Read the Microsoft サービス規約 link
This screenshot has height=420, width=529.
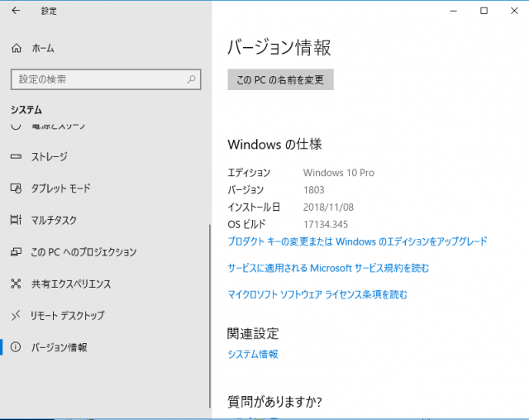coord(327,268)
